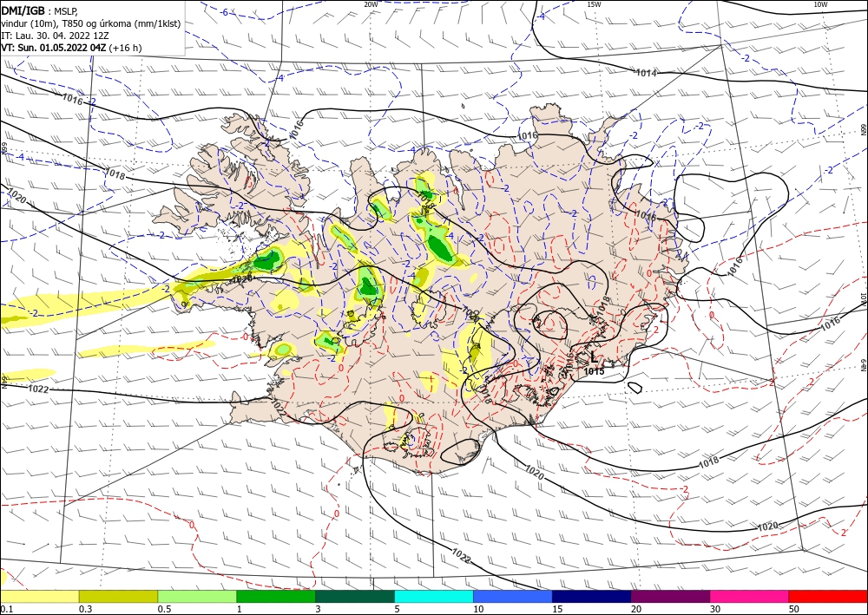The image size is (868, 615).
Task: Pick the cyan 5 mm legend swatch
Action: pos(434,596)
